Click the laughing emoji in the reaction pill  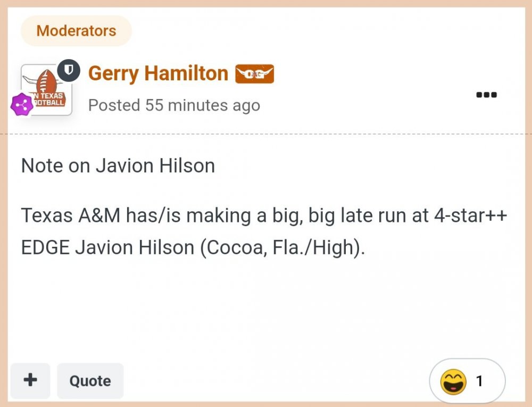[453, 381]
